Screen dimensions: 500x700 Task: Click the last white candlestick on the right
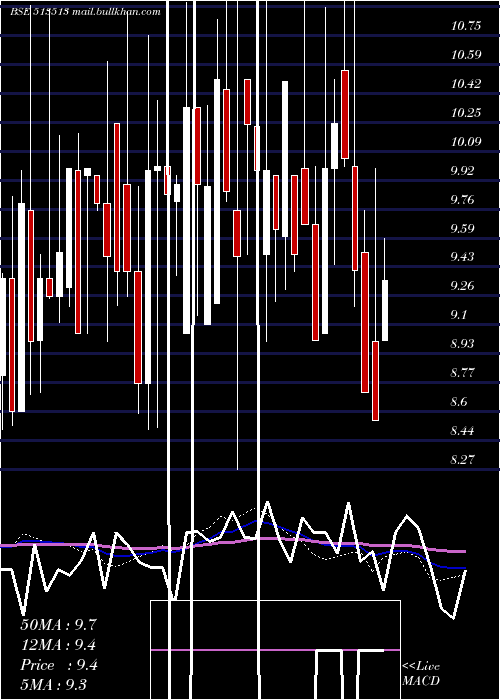pyautogui.click(x=385, y=310)
